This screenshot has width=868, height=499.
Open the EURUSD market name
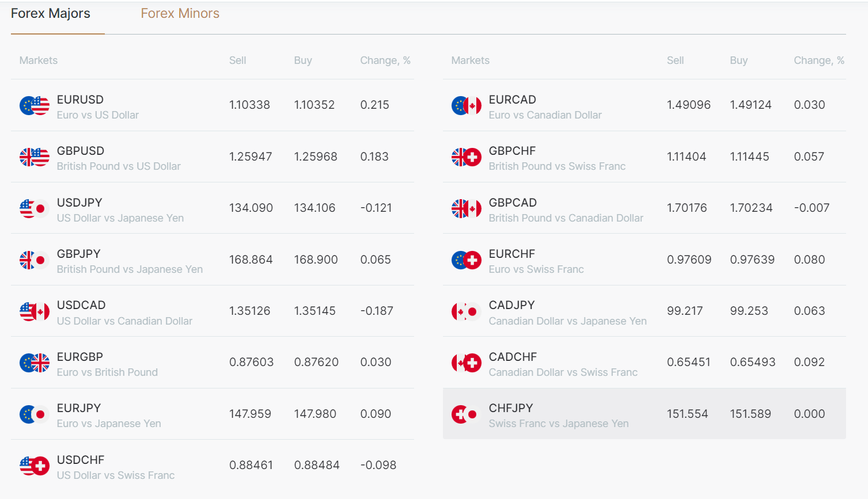(x=80, y=100)
